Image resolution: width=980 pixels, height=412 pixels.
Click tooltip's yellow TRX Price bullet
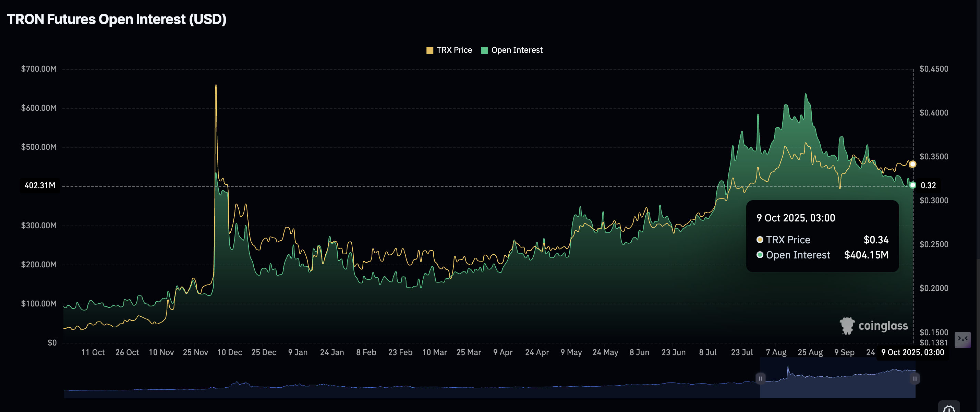[760, 240]
